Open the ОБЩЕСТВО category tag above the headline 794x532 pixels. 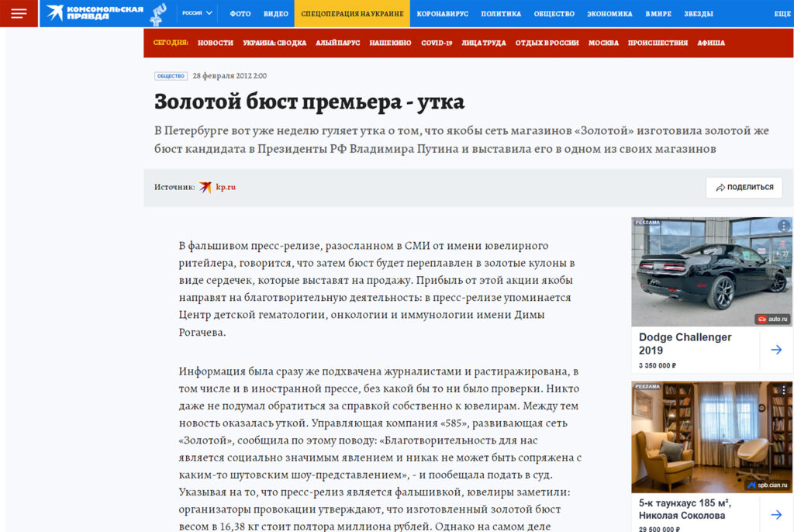click(170, 74)
